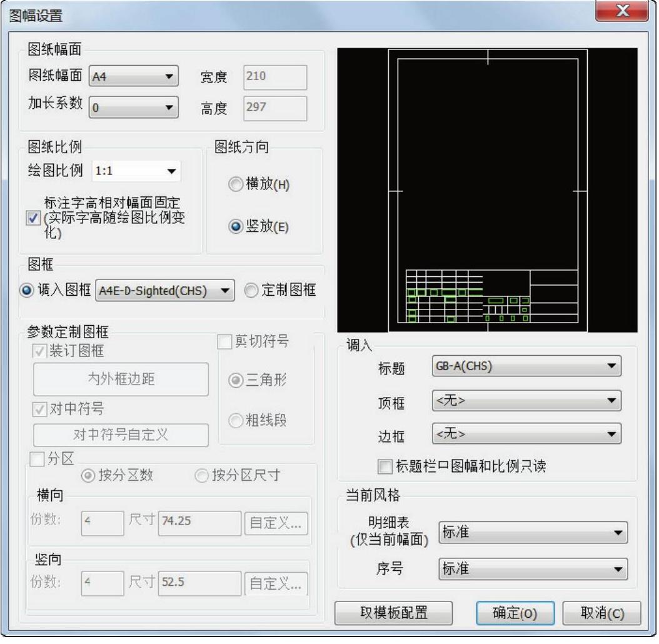The image size is (659, 644).
Task: Click the 宽度 field showing 210
Action: click(x=275, y=77)
